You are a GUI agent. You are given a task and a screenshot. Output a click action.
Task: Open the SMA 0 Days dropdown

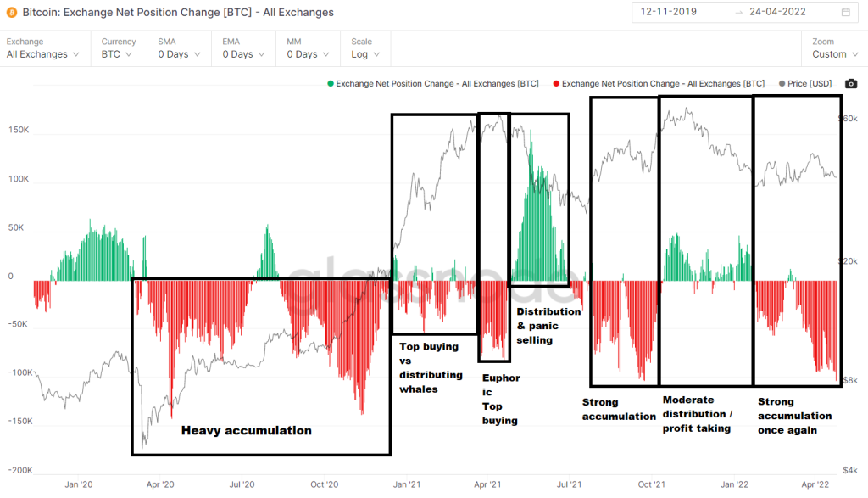pyautogui.click(x=183, y=54)
